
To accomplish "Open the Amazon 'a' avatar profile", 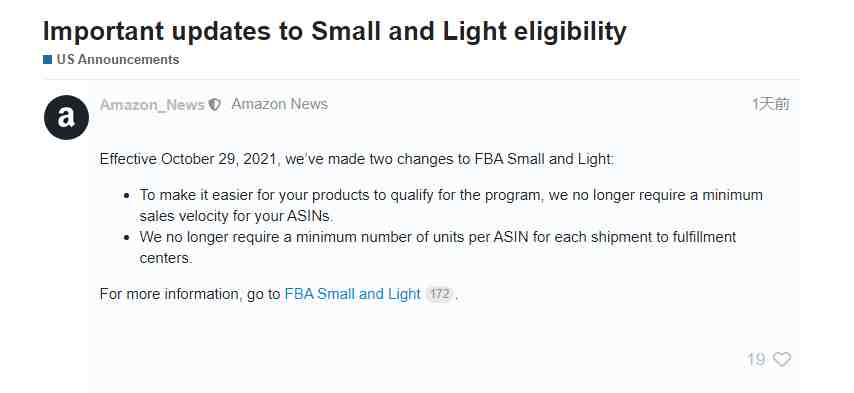I will coord(66,117).
